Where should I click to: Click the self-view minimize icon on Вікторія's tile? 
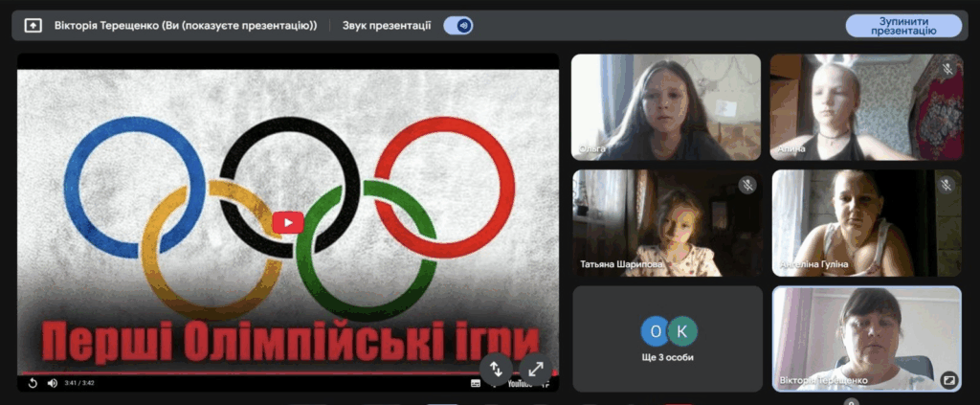tap(948, 379)
